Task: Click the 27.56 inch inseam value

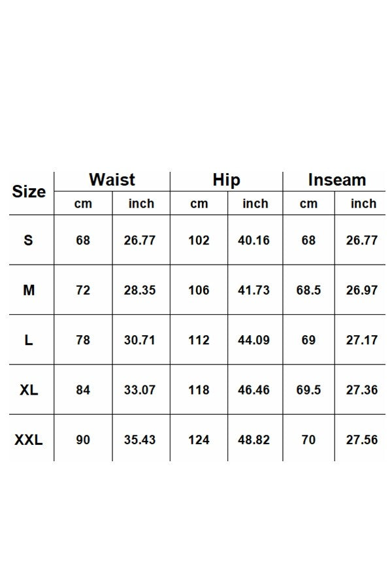Action: coord(362,440)
